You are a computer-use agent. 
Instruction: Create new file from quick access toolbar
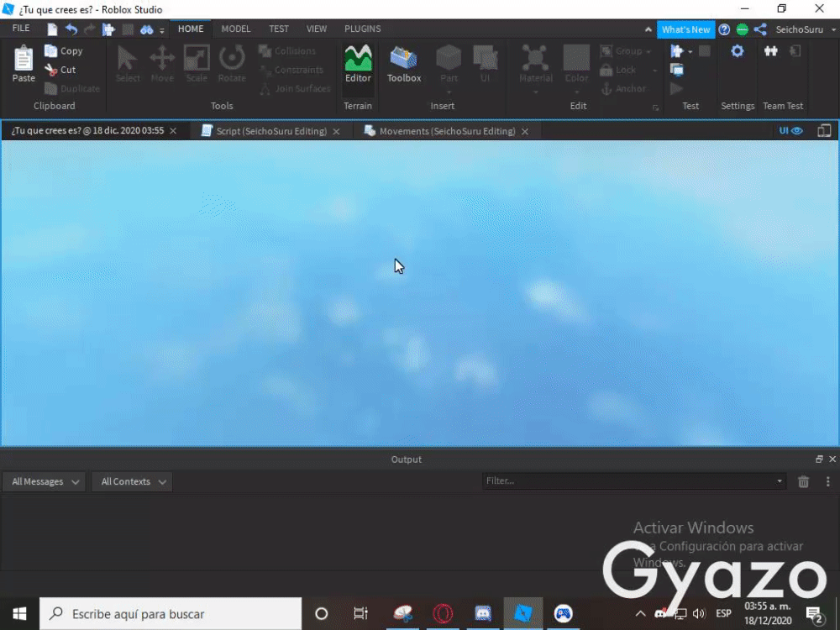[52, 29]
